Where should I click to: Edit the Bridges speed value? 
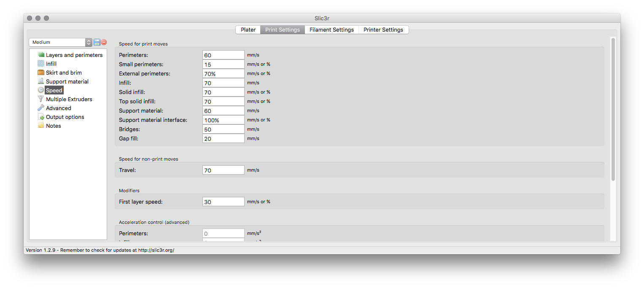[x=223, y=129]
